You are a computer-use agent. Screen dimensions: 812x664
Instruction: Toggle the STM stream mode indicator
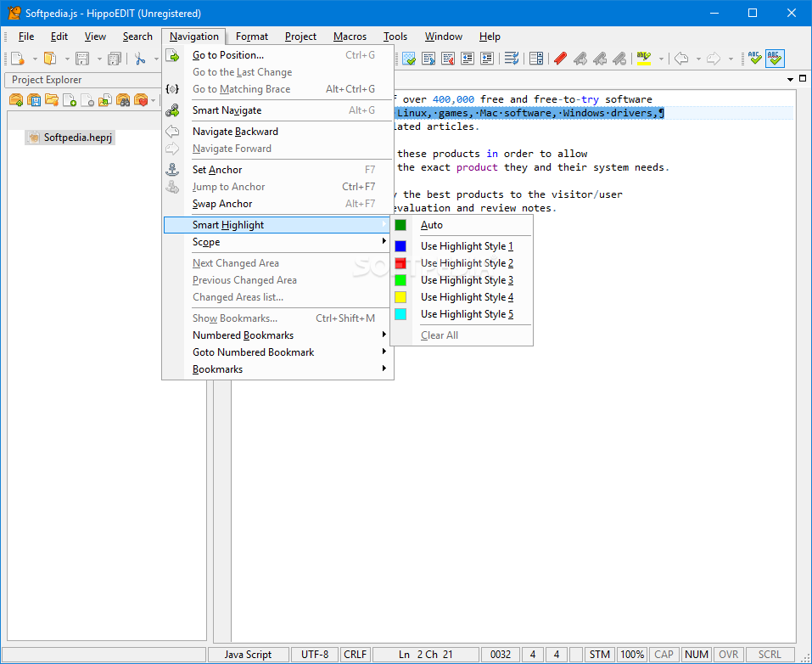pyautogui.click(x=600, y=654)
